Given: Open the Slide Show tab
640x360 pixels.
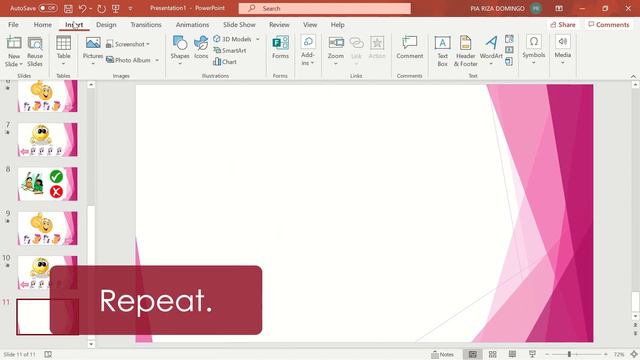Looking at the screenshot, I should click(239, 24).
